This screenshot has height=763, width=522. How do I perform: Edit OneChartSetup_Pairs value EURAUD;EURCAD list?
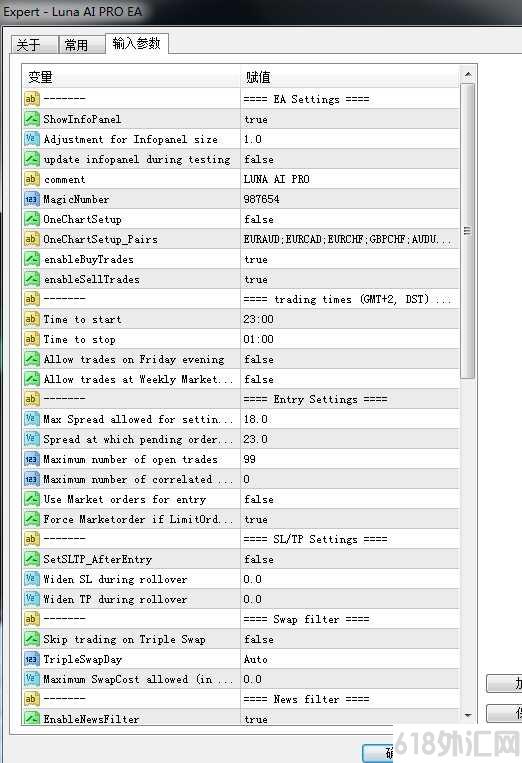(350, 239)
